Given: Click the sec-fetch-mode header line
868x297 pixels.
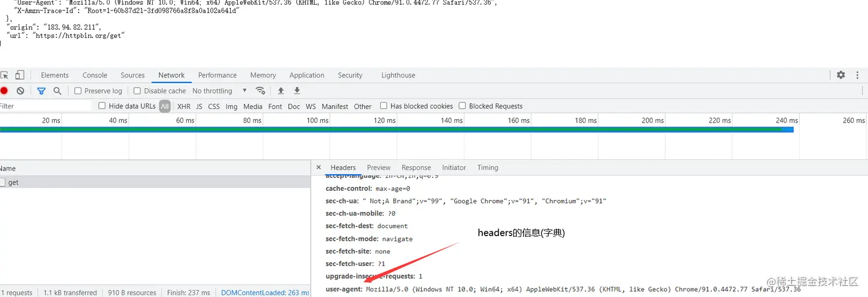Looking at the screenshot, I should click(x=369, y=239).
